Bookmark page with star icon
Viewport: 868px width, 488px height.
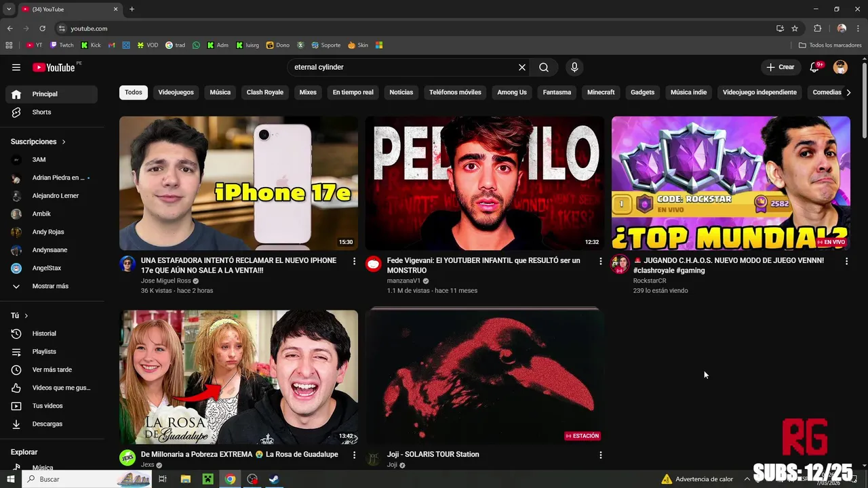pos(795,28)
